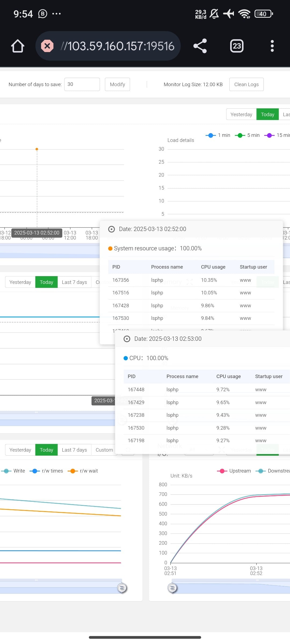This screenshot has height=644, width=290.
Task: Toggle the r/w times legend item
Action: pos(46,471)
